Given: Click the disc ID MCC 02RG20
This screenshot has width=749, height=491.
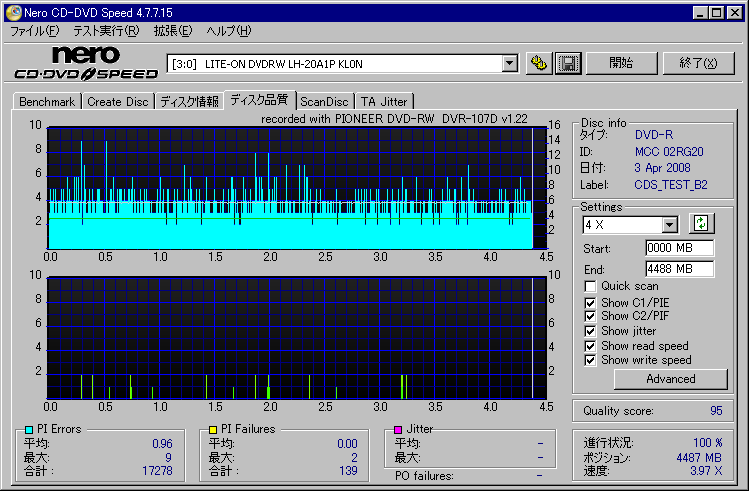Looking at the screenshot, I should pyautogui.click(x=669, y=152).
